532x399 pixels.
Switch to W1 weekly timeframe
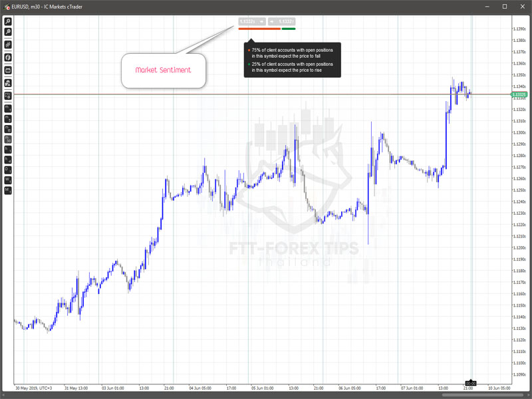click(x=8, y=180)
